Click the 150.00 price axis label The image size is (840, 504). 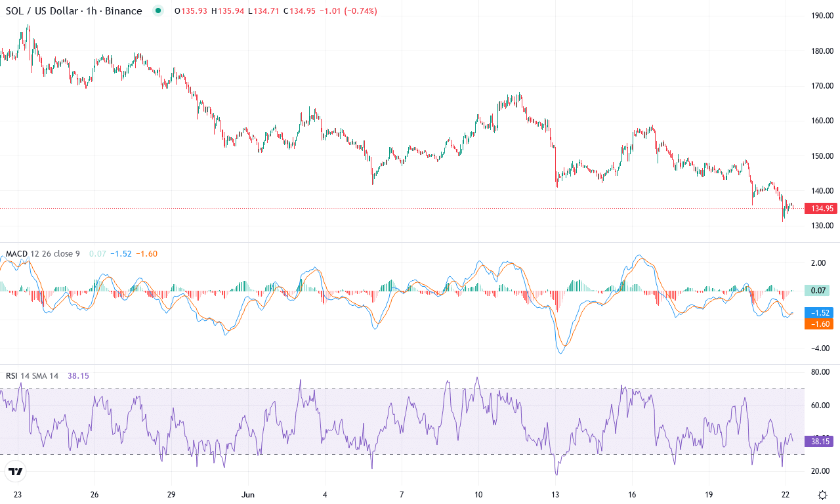823,156
